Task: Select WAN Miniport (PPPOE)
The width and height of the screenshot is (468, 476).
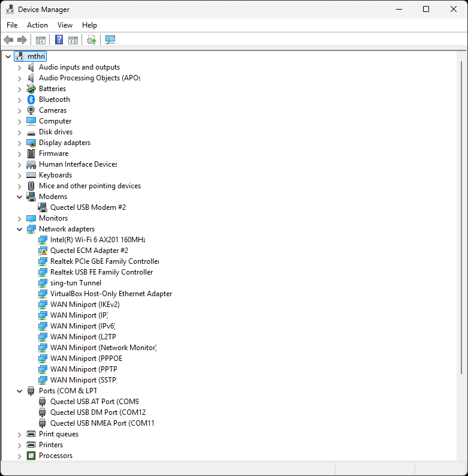Action: click(x=86, y=358)
